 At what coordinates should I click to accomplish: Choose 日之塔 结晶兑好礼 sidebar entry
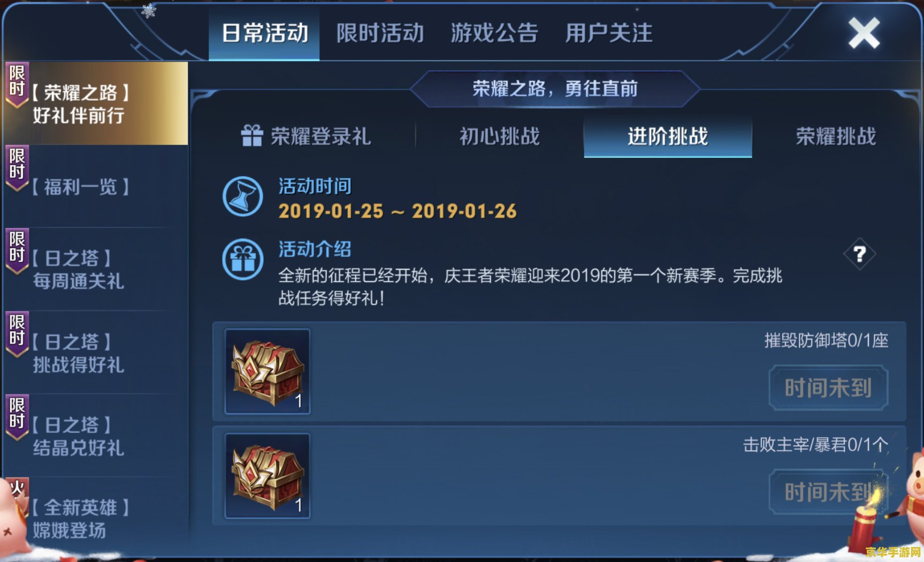pos(96,436)
